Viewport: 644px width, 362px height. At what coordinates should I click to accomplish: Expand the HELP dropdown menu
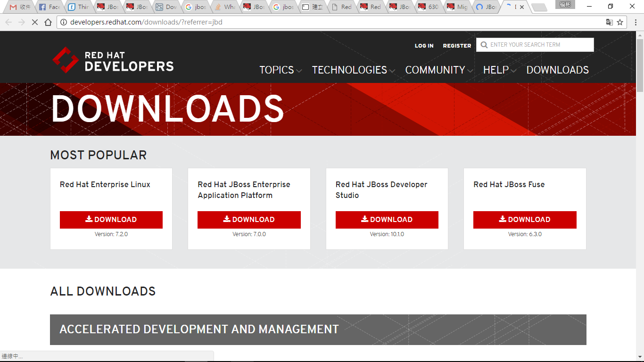pos(500,70)
